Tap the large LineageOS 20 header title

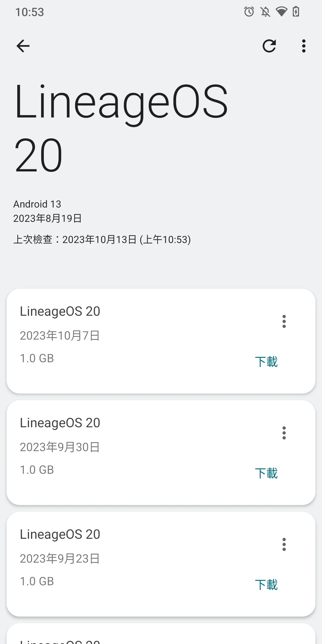pos(121,128)
